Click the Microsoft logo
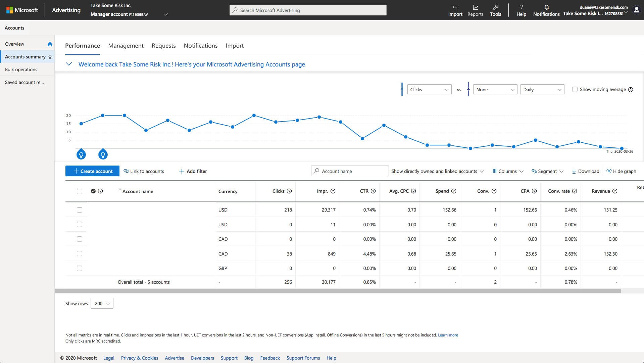The height and width of the screenshot is (363, 644). click(22, 10)
